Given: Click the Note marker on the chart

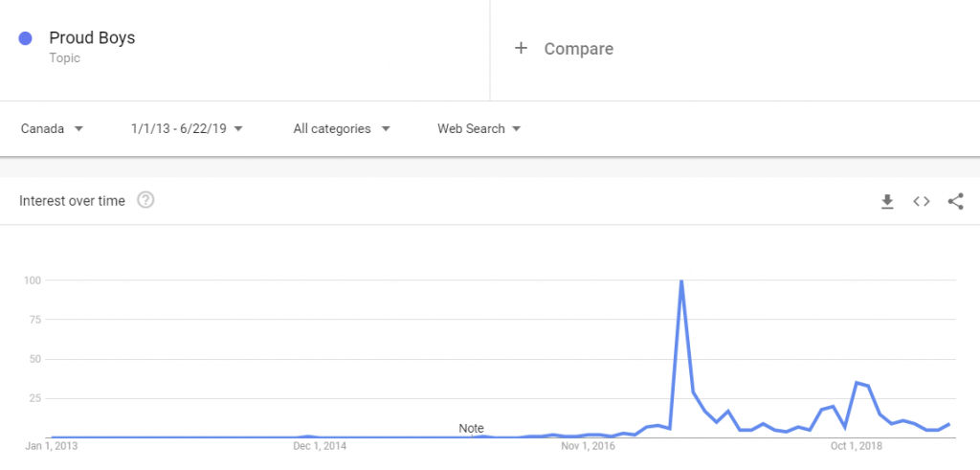Looking at the screenshot, I should pos(471,429).
